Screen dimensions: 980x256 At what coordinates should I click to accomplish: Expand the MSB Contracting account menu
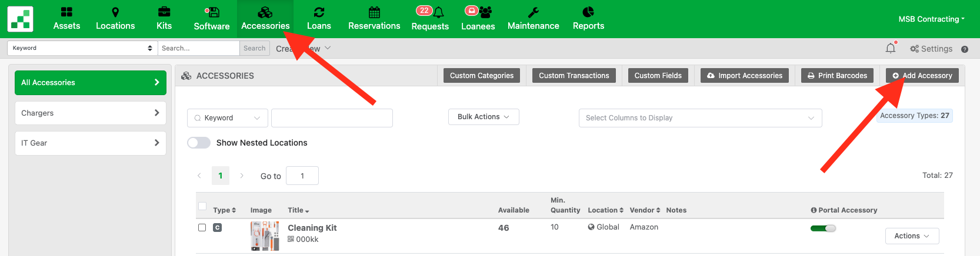pyautogui.click(x=931, y=19)
